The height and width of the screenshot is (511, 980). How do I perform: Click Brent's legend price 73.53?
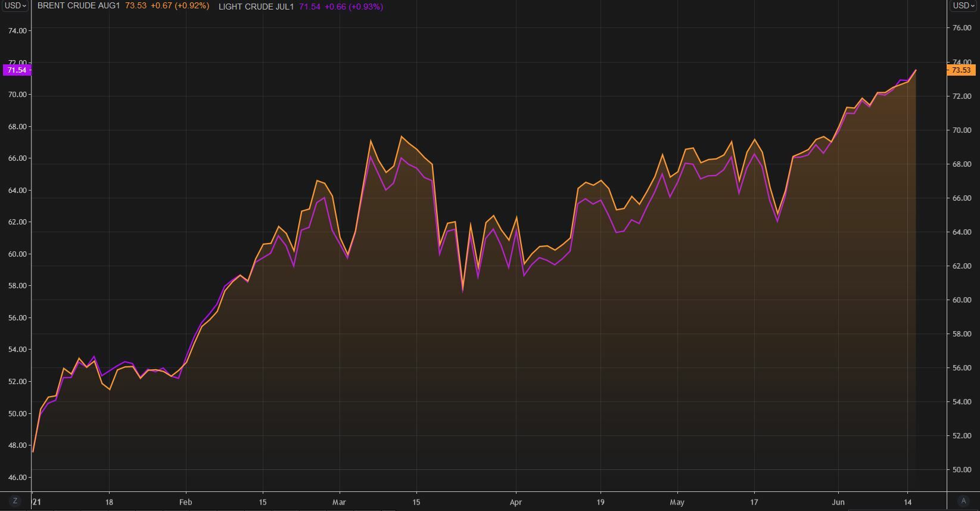pyautogui.click(x=136, y=6)
